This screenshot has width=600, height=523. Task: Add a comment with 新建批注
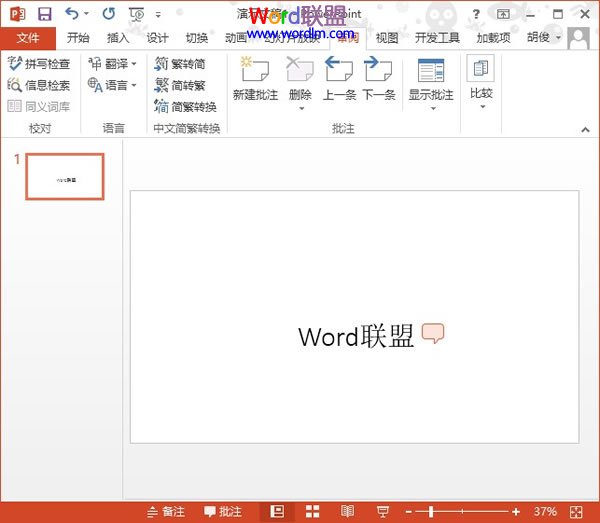(x=255, y=78)
